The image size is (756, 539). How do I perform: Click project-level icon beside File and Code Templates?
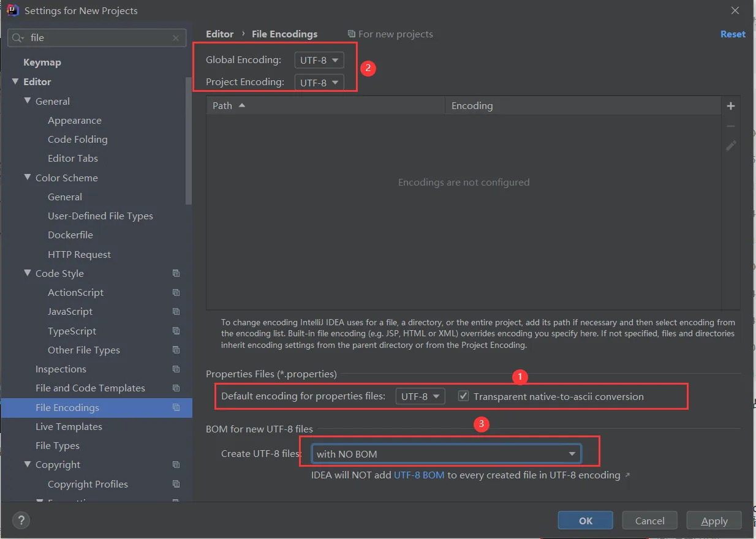176,388
